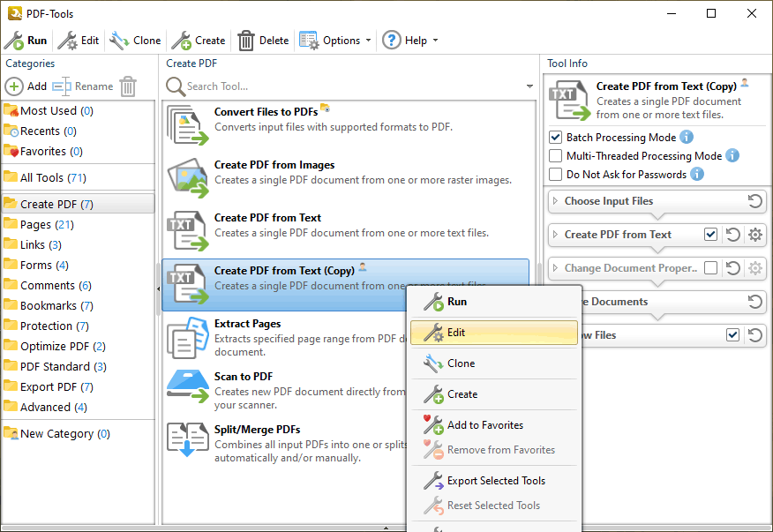Click info icon beside Multi-Threaded Processing Mode
The height and width of the screenshot is (532, 773).
[x=732, y=155]
